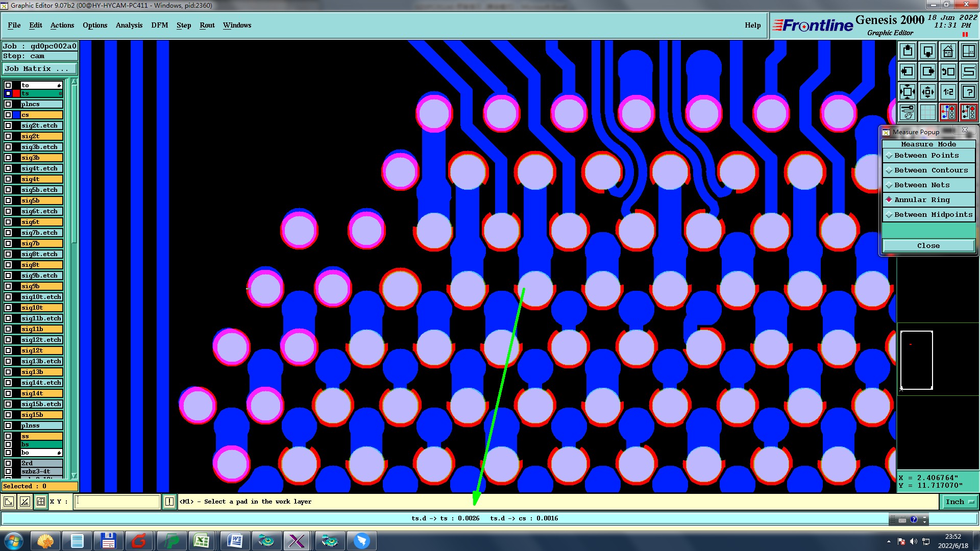Open the Rout menu

click(207, 25)
